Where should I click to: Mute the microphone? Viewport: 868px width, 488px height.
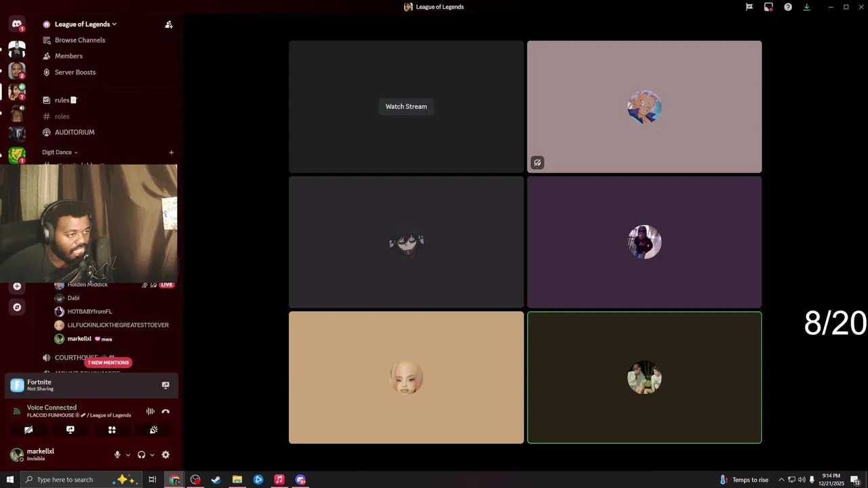tap(117, 455)
